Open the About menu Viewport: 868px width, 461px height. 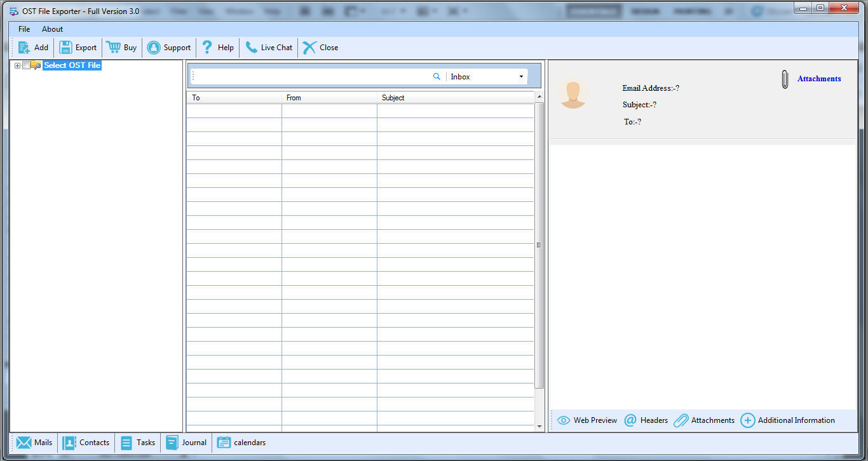(x=52, y=29)
